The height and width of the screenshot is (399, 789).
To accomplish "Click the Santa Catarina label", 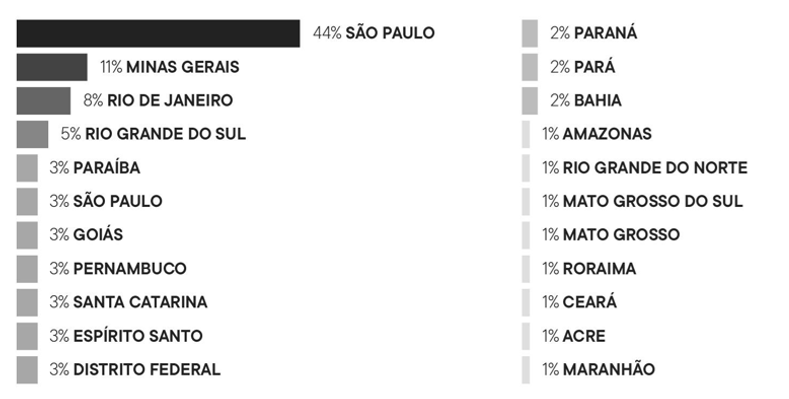I will click(x=140, y=302).
